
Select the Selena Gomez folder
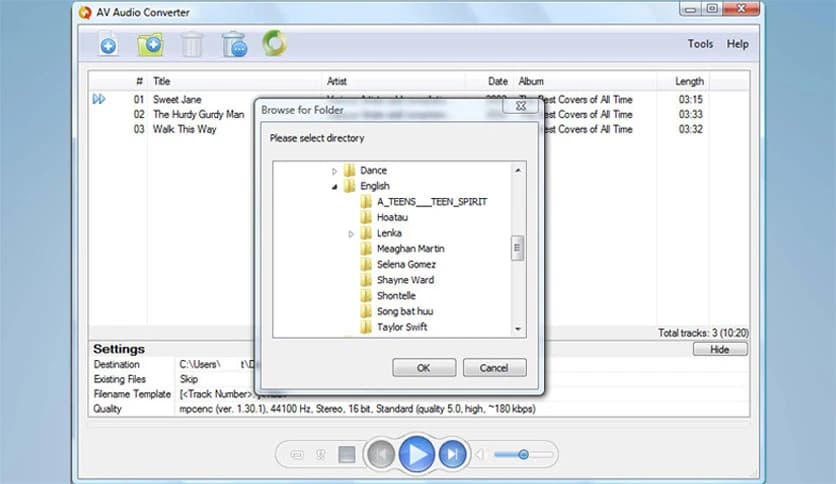click(406, 264)
